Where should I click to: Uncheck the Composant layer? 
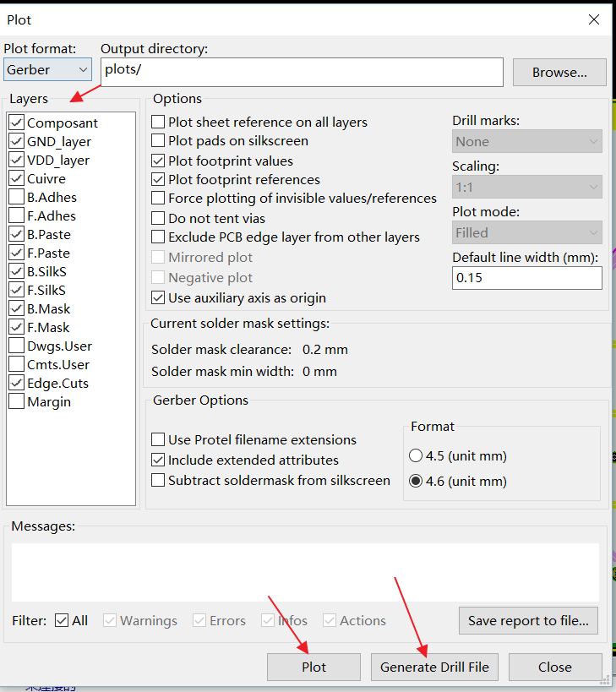pyautogui.click(x=16, y=123)
